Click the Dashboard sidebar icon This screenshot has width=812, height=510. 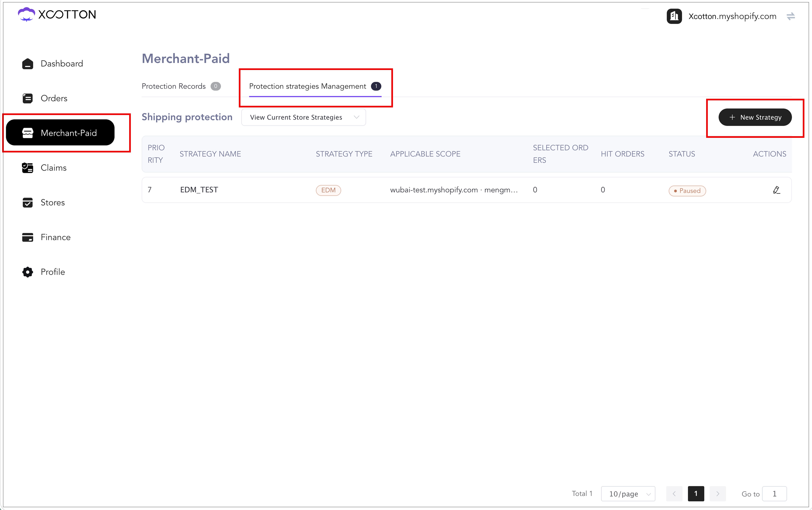[28, 64]
